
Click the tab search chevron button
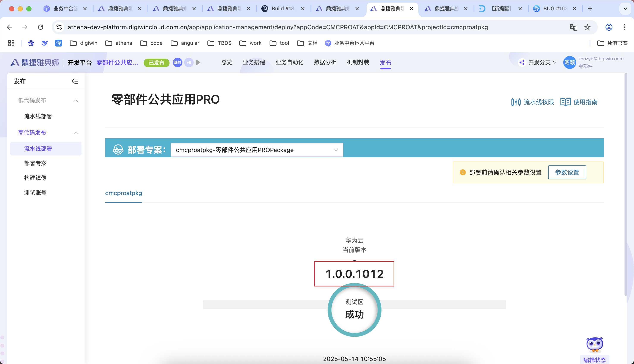point(625,9)
